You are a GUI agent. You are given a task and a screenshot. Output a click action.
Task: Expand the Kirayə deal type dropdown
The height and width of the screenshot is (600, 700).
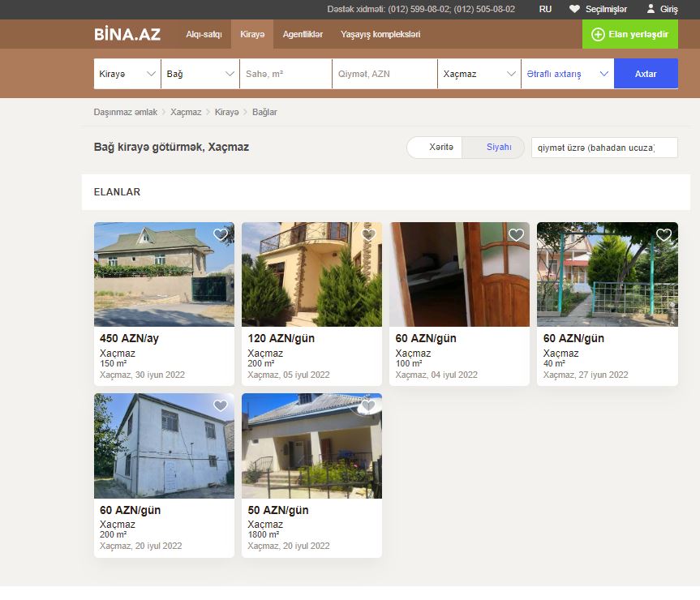[x=127, y=74]
